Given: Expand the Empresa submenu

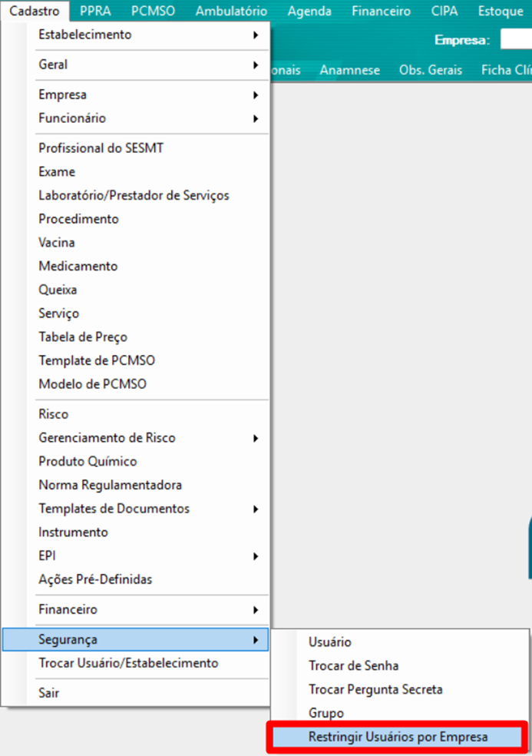Looking at the screenshot, I should pos(135,94).
